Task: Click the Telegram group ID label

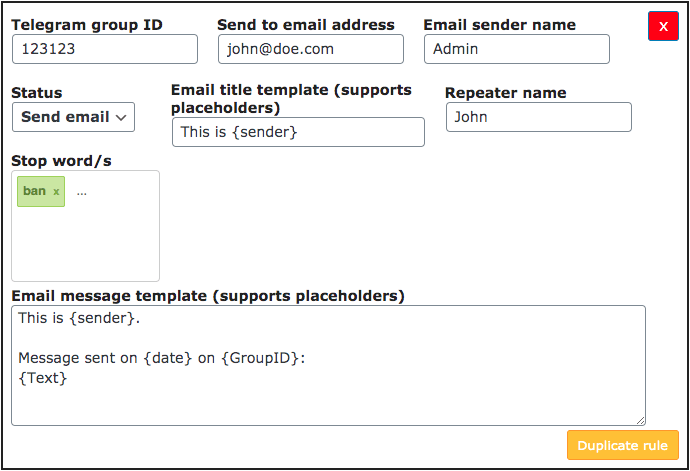Action: click(87, 25)
